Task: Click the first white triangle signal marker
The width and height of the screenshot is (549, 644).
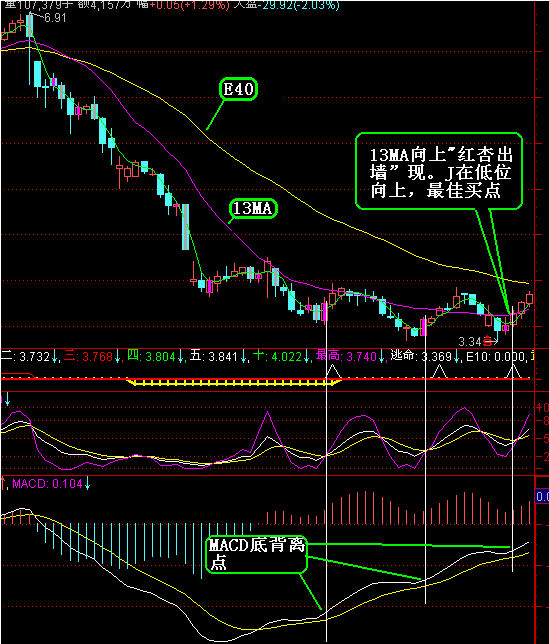Action: click(333, 371)
